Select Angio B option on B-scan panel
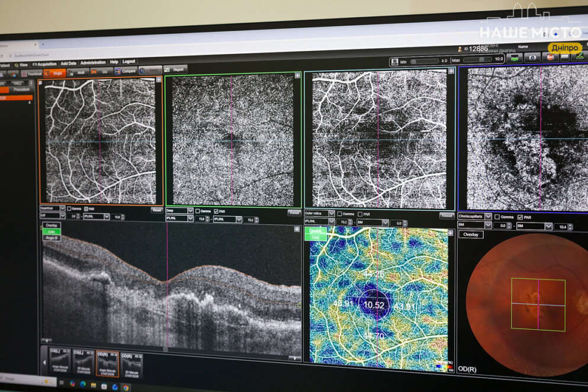 (x=52, y=238)
